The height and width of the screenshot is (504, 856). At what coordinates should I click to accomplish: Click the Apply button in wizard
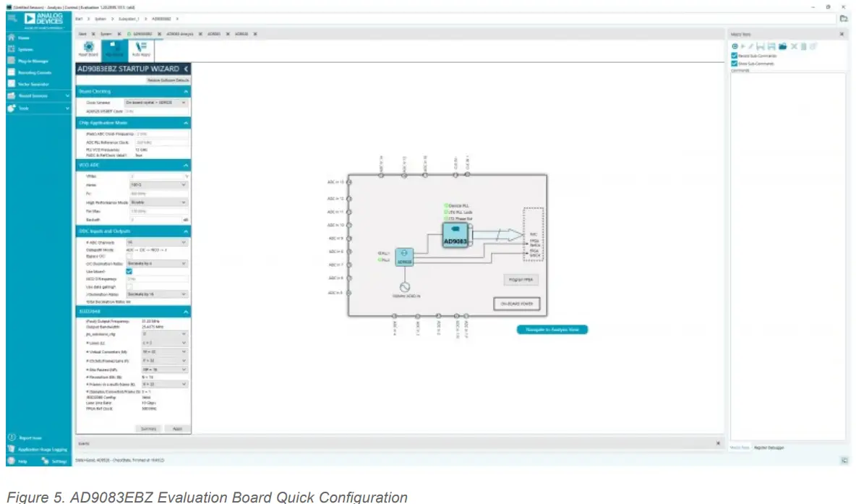(x=177, y=429)
